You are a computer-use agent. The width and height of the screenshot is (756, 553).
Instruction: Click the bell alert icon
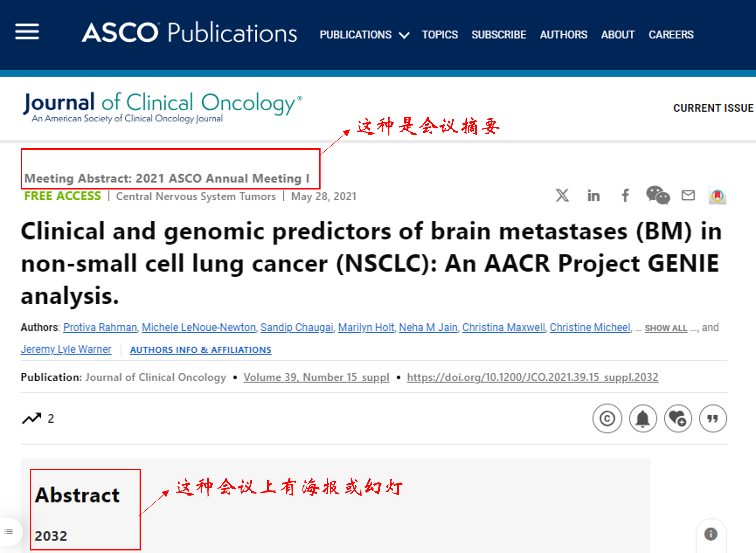point(643,418)
